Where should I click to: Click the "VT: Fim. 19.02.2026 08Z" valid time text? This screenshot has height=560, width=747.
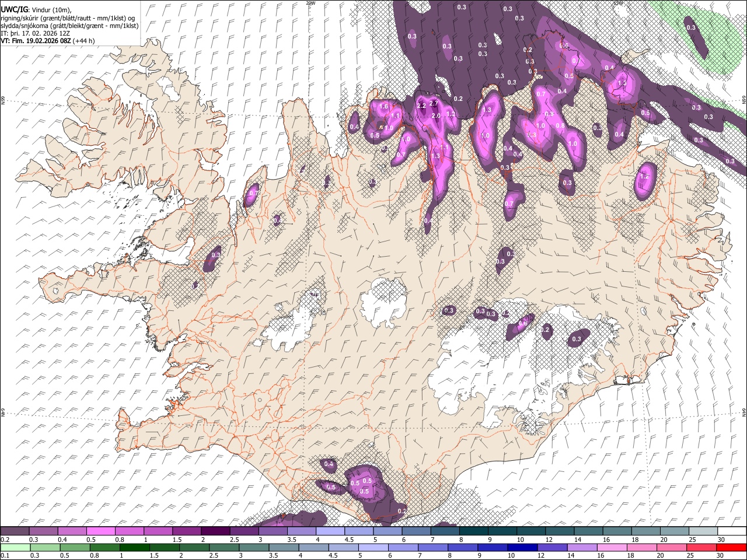pos(36,41)
